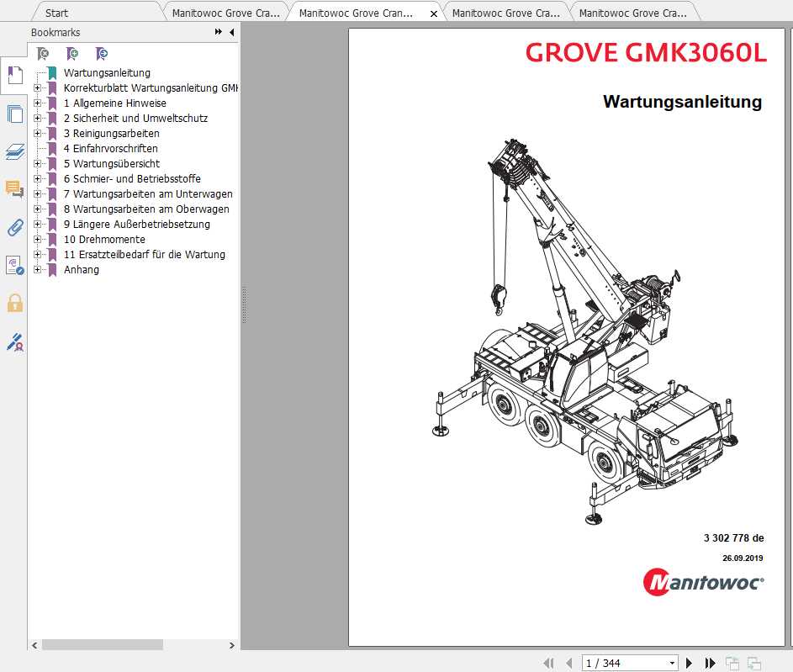Open the document security panel
Image resolution: width=793 pixels, height=672 pixels.
pos(13,304)
